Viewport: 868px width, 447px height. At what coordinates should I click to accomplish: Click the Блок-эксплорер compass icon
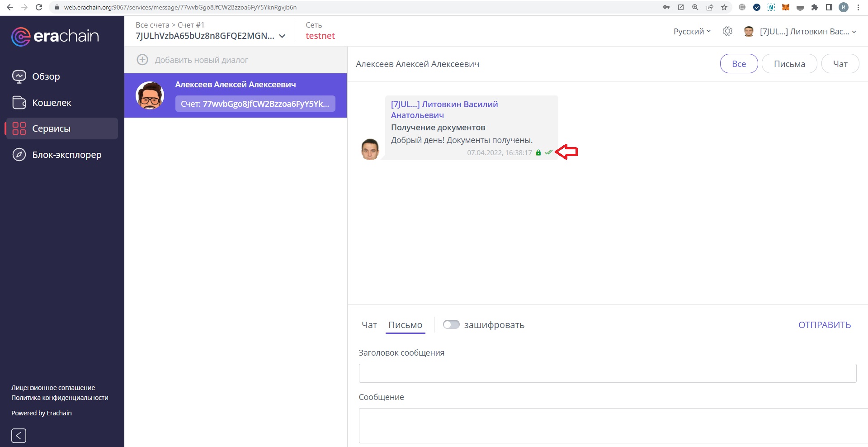(x=19, y=155)
